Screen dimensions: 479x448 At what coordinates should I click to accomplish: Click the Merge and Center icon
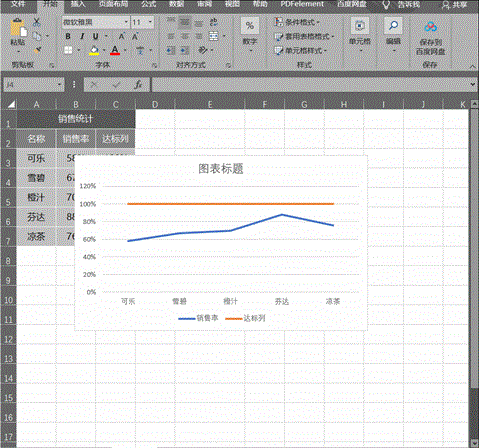coord(214,36)
